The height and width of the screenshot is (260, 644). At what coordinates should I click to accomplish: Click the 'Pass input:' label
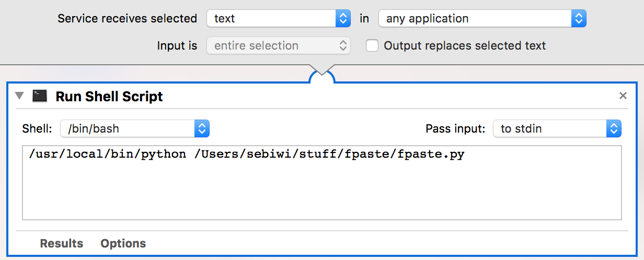[x=455, y=128]
